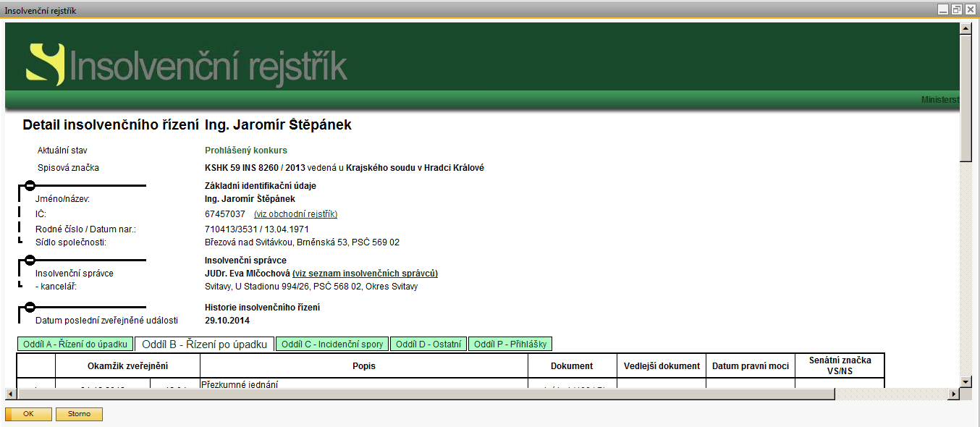
Task: Click the vertical scrollbar up arrow
Action: pos(965,29)
